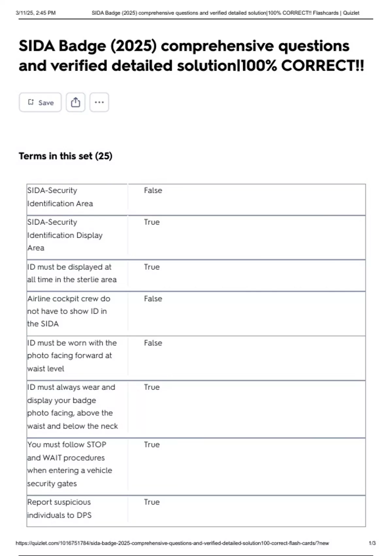Viewport: 392px width, 556px height.
Task: Click the share upload icon
Action: tap(75, 102)
